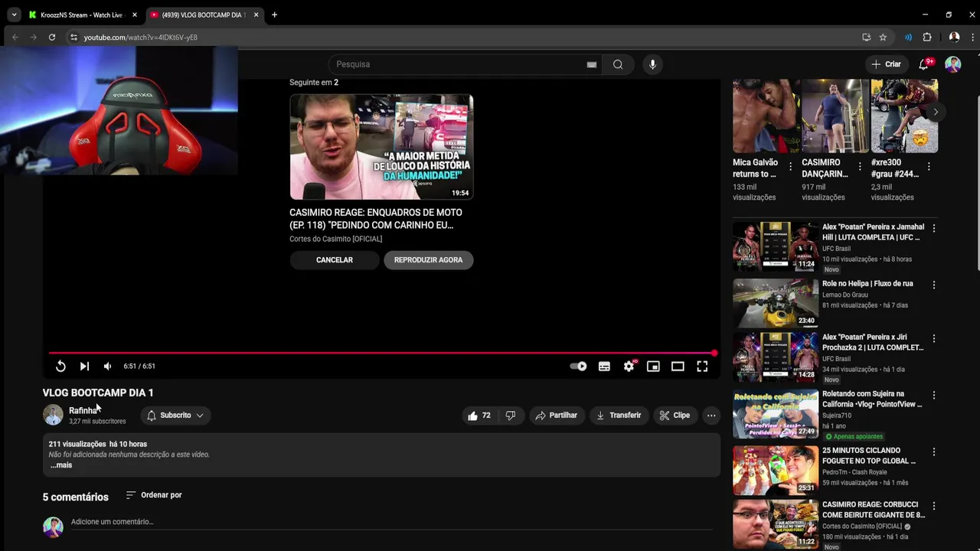The width and height of the screenshot is (980, 551).
Task: Bookmark this page with star
Action: click(883, 37)
